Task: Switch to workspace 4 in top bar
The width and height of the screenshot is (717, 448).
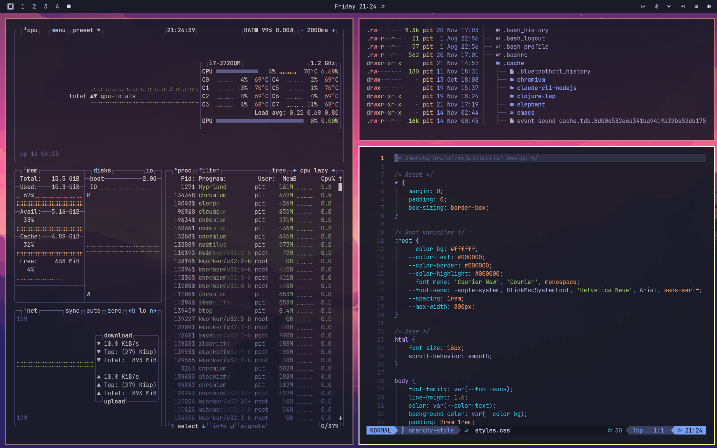Action: click(x=57, y=6)
